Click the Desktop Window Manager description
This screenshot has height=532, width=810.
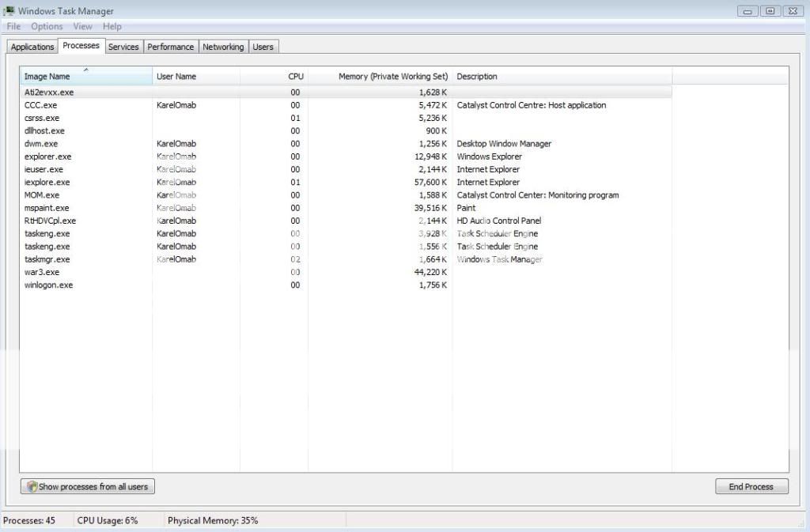[504, 144]
